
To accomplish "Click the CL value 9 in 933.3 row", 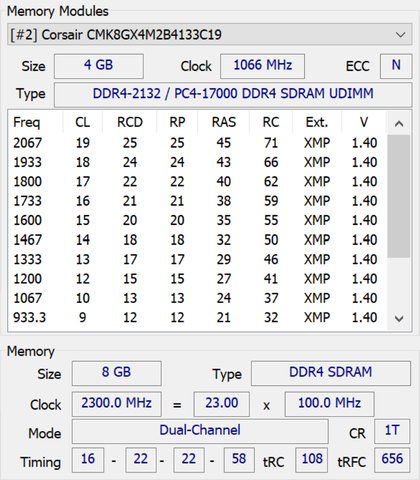I will point(82,317).
